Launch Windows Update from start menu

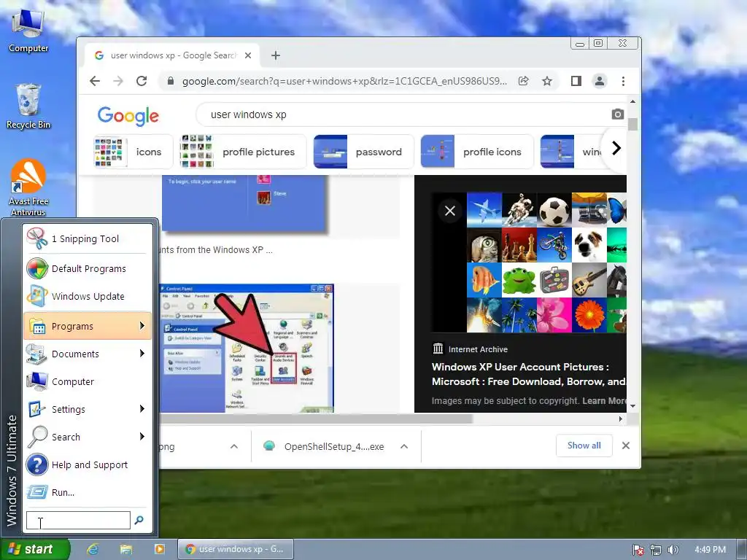click(x=88, y=296)
